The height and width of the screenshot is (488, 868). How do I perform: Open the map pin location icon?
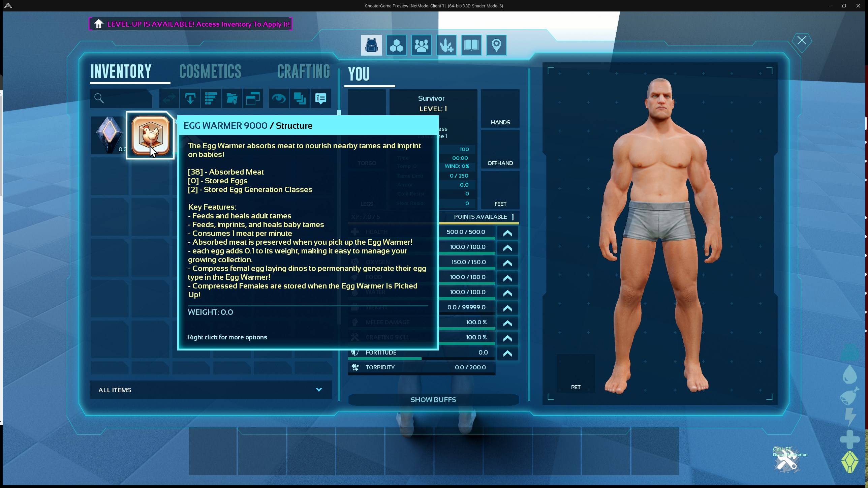[496, 45]
